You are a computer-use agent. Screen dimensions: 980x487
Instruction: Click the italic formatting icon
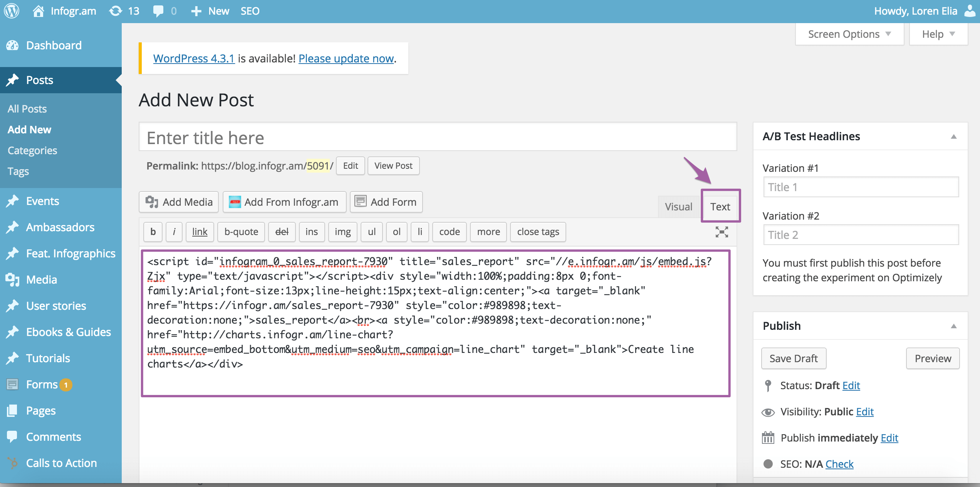tap(173, 232)
